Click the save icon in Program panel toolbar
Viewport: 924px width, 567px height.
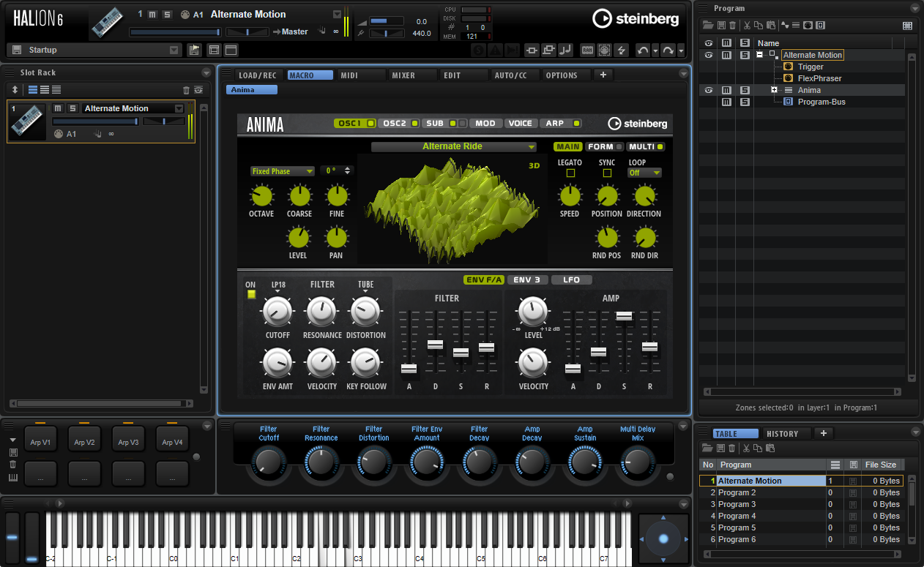(720, 25)
